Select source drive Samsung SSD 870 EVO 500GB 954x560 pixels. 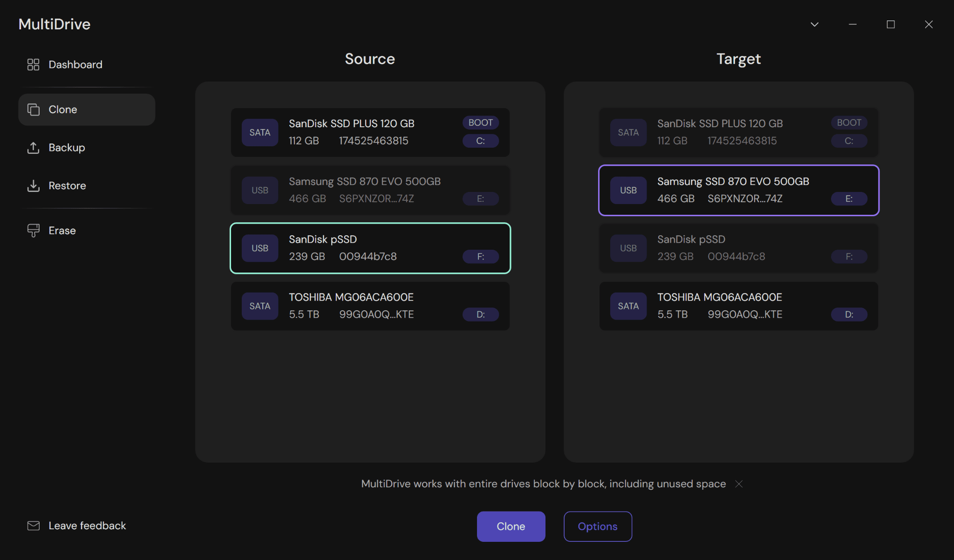point(370,190)
